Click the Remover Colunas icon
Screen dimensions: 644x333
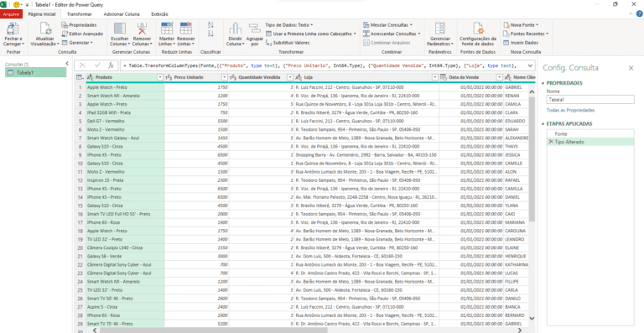[x=142, y=29]
